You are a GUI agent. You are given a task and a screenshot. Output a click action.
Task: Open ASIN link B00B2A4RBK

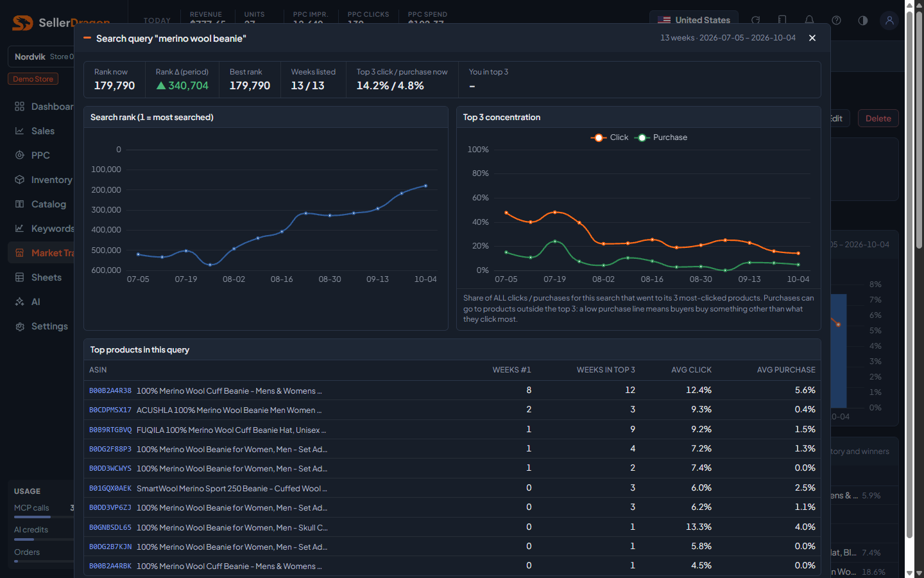tap(110, 566)
